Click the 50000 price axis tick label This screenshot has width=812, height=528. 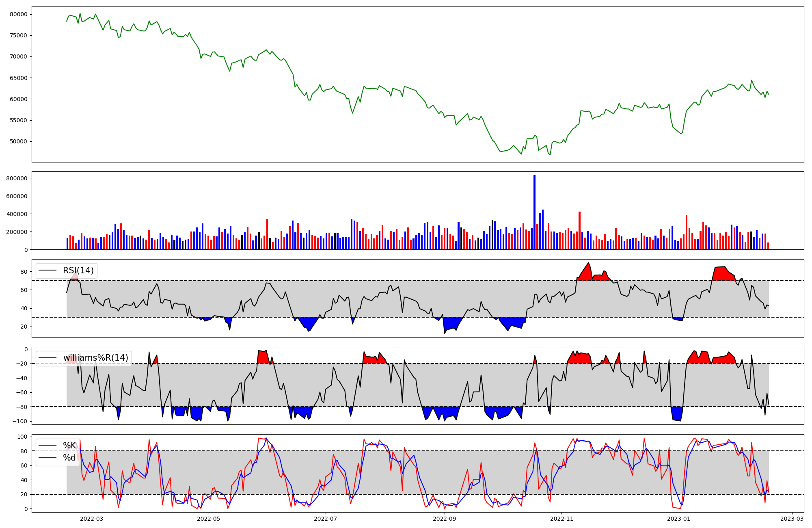[19, 142]
